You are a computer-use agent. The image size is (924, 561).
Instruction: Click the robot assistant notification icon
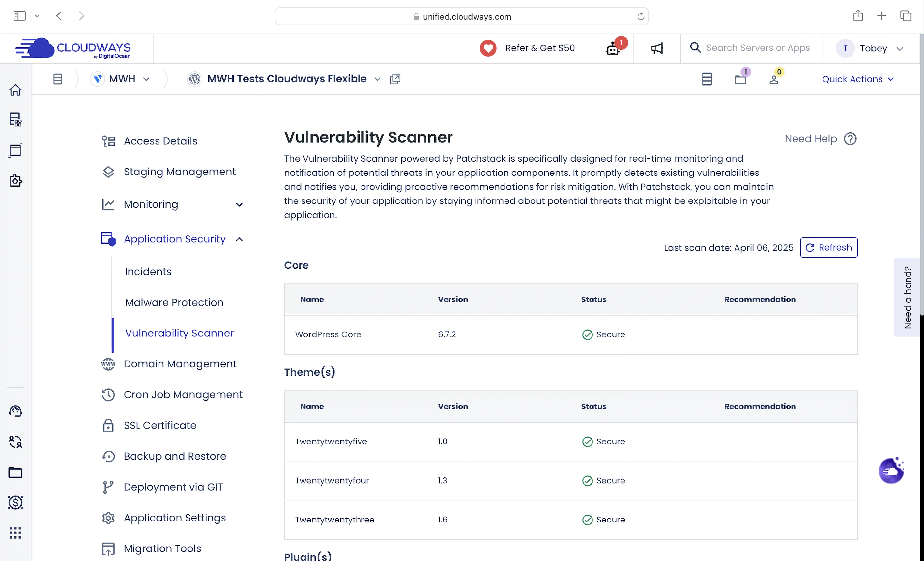point(613,48)
